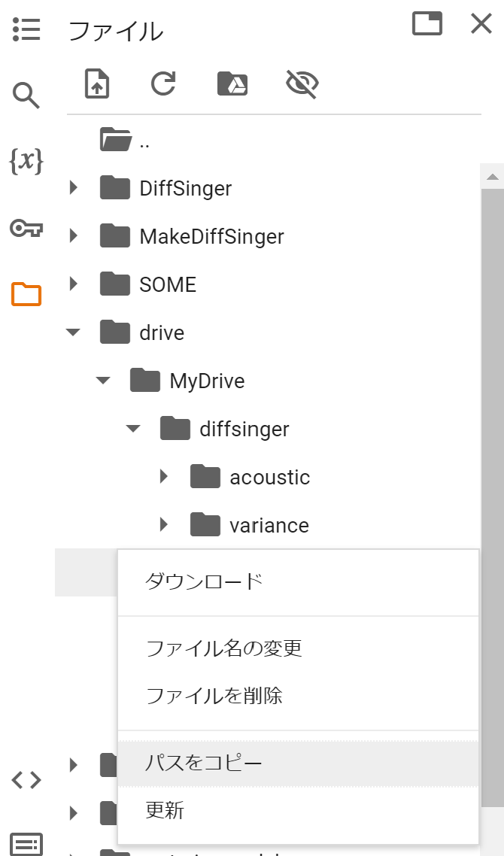Expand the acoustic folder

pos(164,477)
